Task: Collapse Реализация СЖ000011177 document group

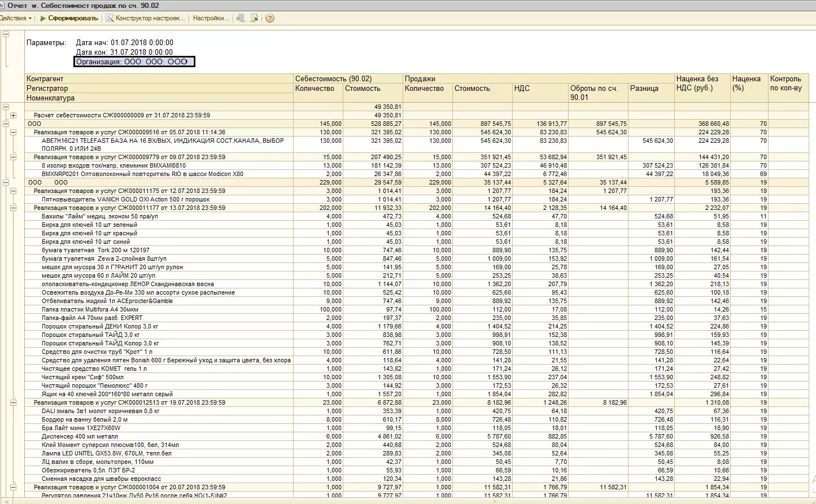Action: pyautogui.click(x=13, y=208)
